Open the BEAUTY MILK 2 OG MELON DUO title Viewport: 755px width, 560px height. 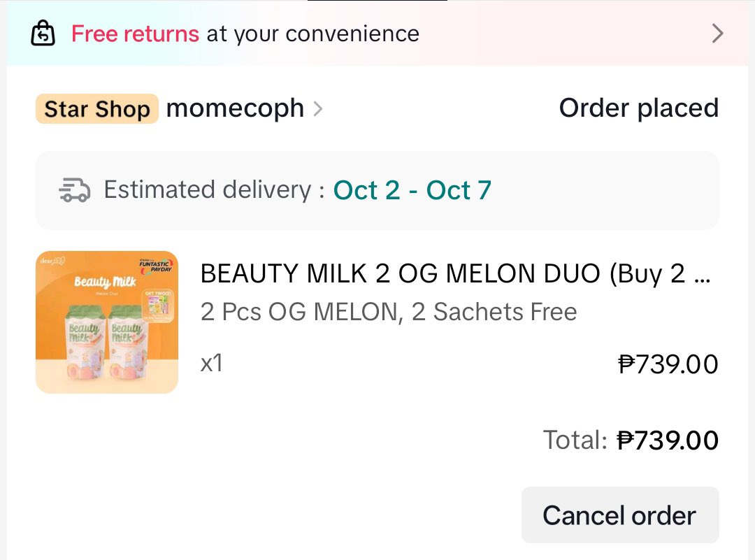[x=454, y=274]
